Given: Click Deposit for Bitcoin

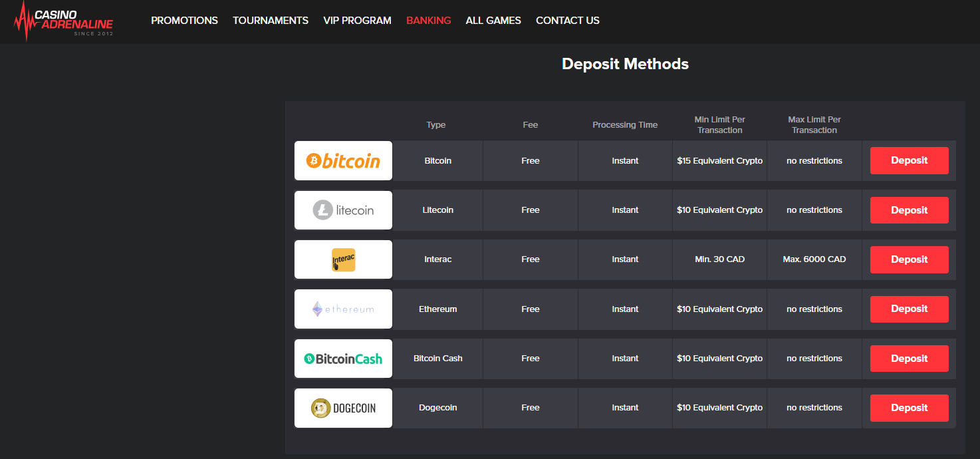Looking at the screenshot, I should tap(909, 160).
